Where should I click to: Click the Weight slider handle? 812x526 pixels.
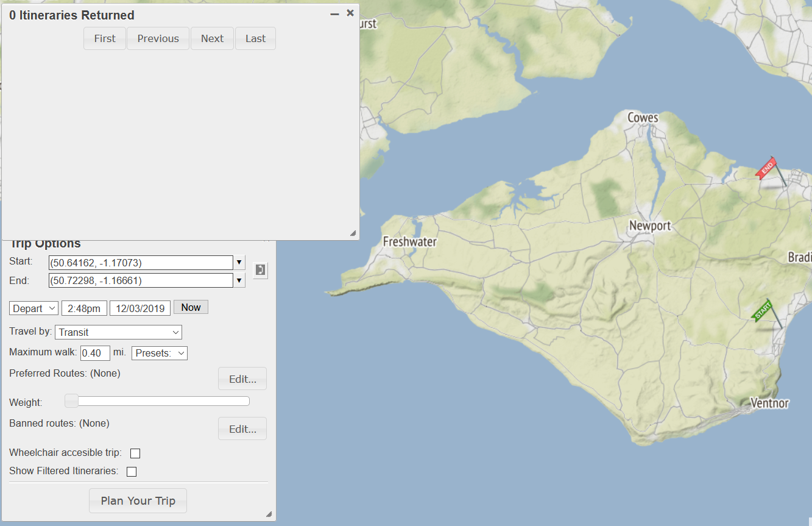pos(71,400)
